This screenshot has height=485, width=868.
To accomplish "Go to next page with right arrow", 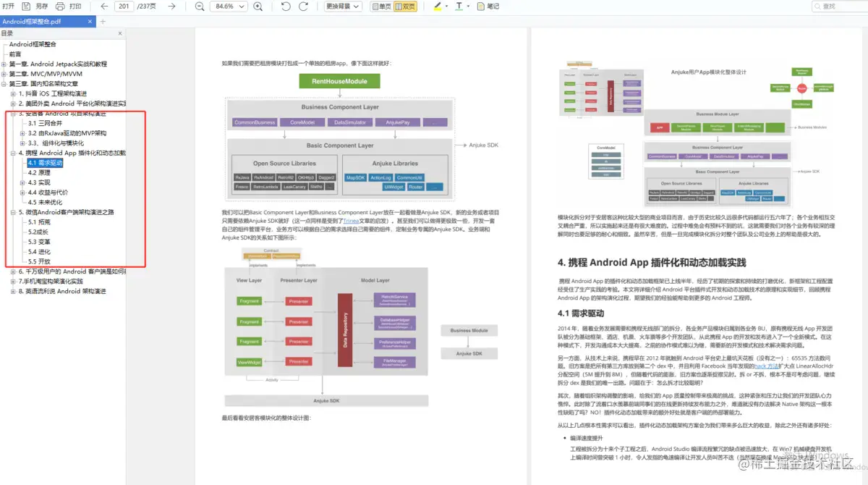I will click(171, 7).
